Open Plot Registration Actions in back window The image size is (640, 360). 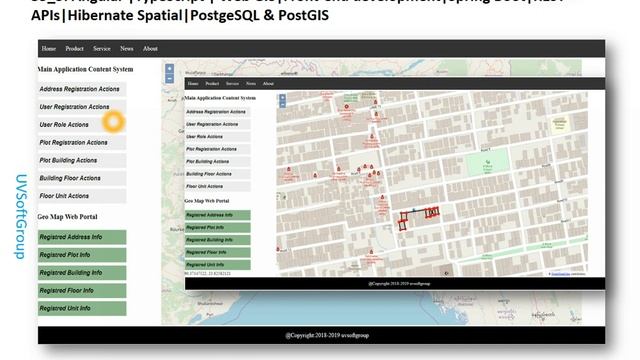[82, 143]
